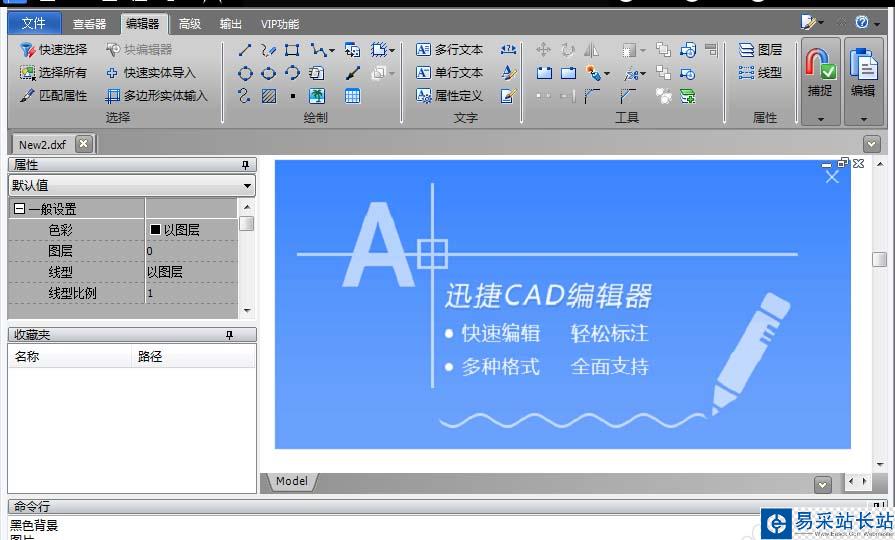The width and height of the screenshot is (895, 540).
Task: Click the text style pencil icon
Action: click(509, 72)
